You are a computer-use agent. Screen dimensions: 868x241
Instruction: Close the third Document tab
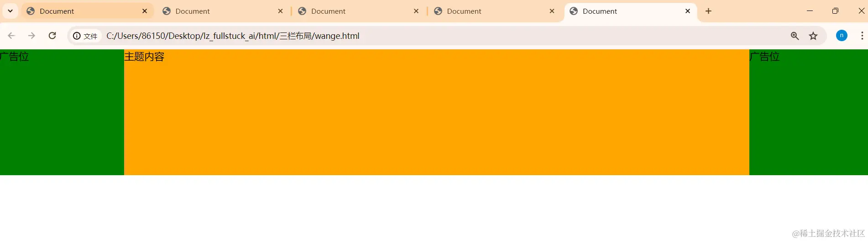[416, 11]
